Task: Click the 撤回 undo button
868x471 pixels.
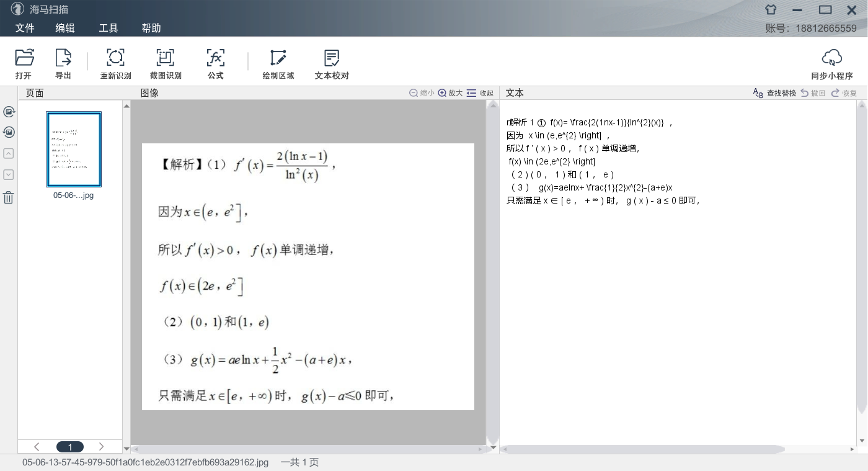Action: coord(813,93)
